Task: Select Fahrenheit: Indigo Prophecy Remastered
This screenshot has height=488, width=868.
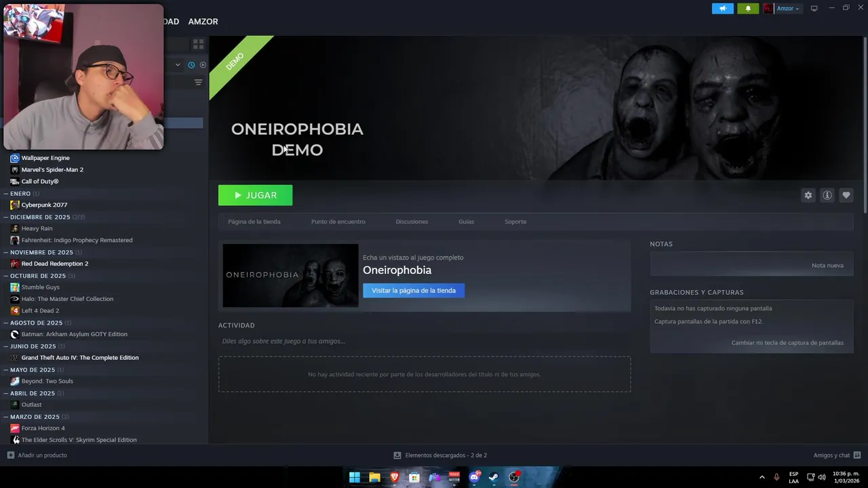Action: 77,240
